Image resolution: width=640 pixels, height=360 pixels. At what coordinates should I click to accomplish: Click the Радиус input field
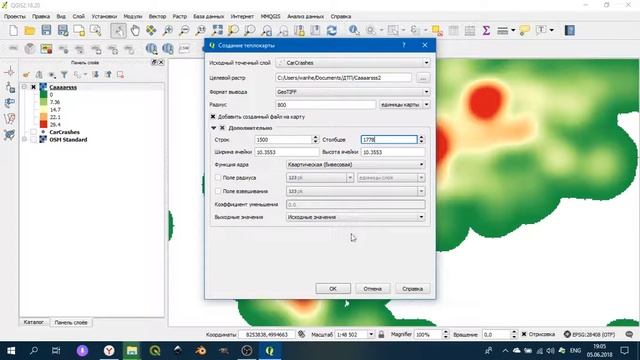[x=325, y=105]
